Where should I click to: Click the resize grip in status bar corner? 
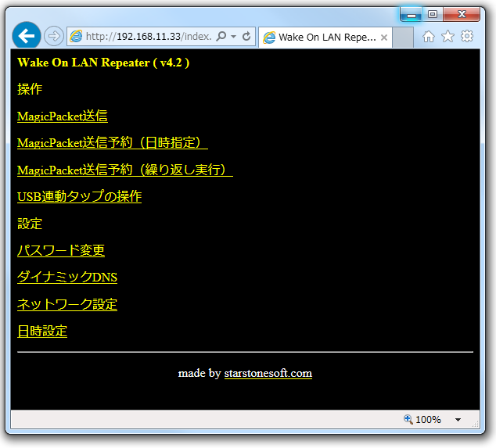coord(476,425)
